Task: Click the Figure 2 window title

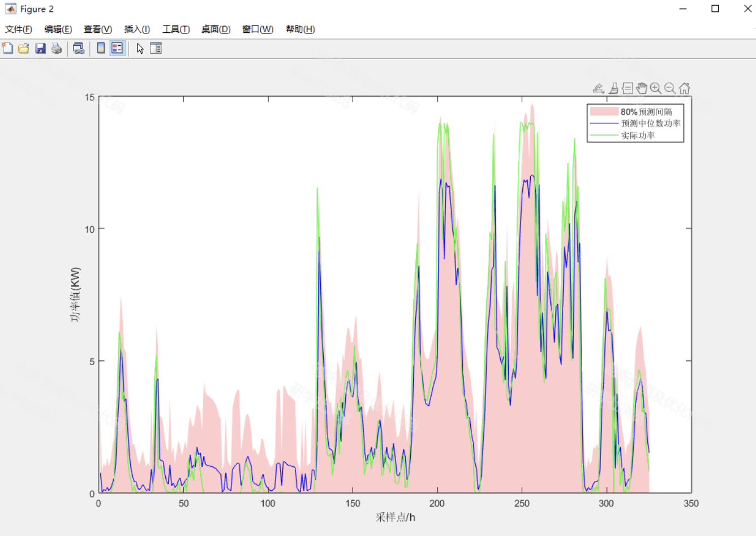Action: click(x=37, y=9)
